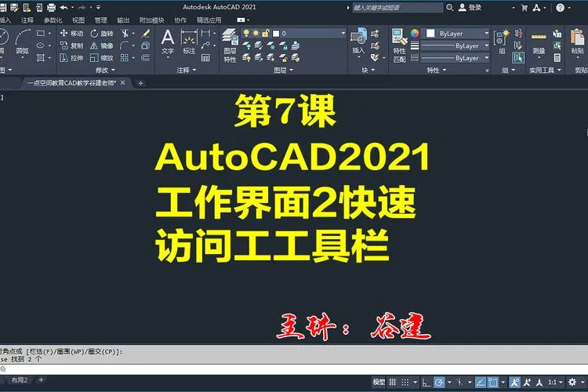Toggle annotation visibility icon in status bar
This screenshot has width=588, height=392.
point(515,382)
